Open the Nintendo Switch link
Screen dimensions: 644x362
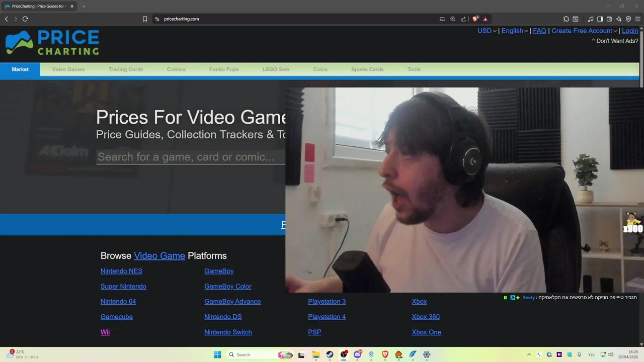228,332
